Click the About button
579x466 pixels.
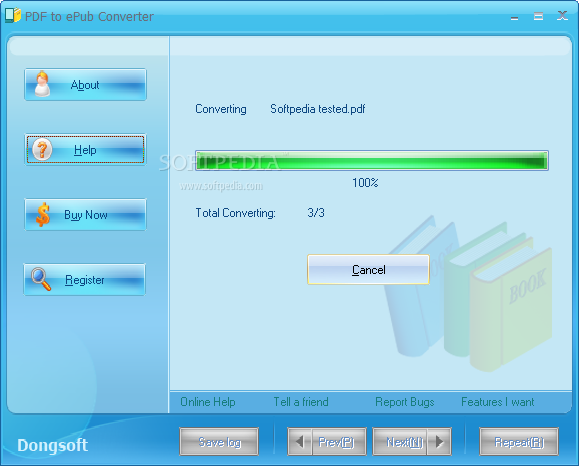85,85
